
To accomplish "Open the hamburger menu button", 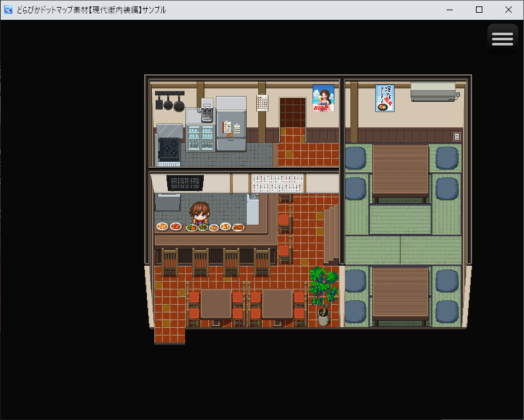I will (502, 38).
